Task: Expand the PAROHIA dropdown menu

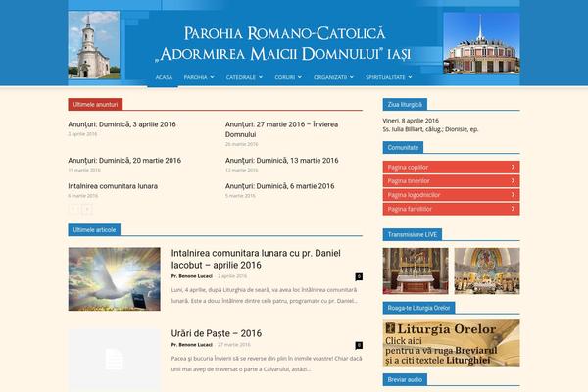Action: [198, 76]
